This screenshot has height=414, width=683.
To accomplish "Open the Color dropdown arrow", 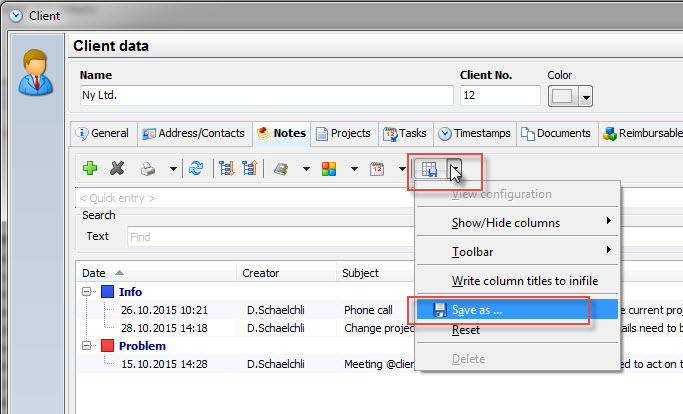I will pyautogui.click(x=585, y=97).
